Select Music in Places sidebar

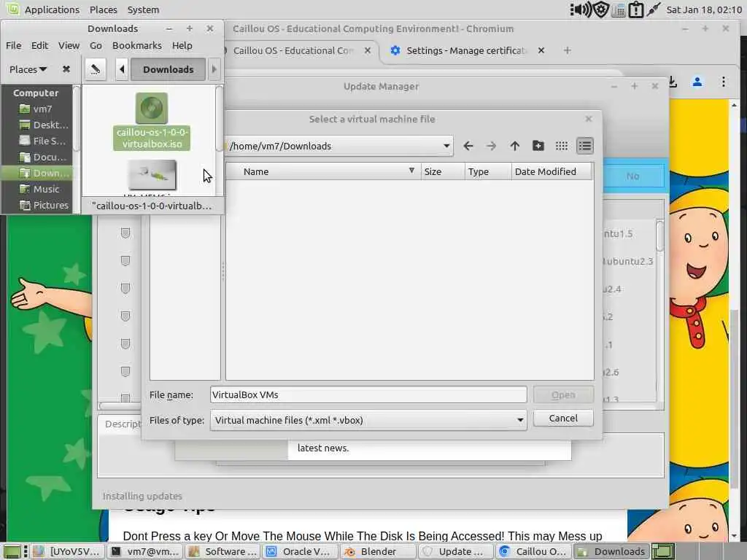(x=36, y=189)
